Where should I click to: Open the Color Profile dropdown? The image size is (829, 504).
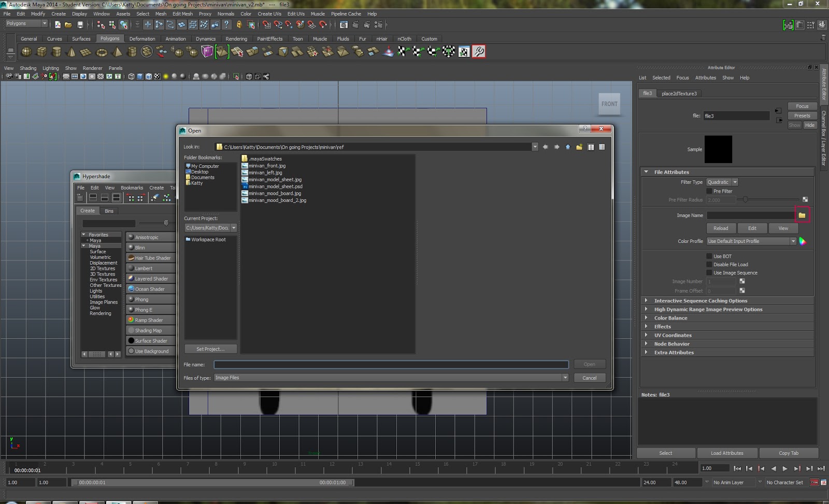751,241
